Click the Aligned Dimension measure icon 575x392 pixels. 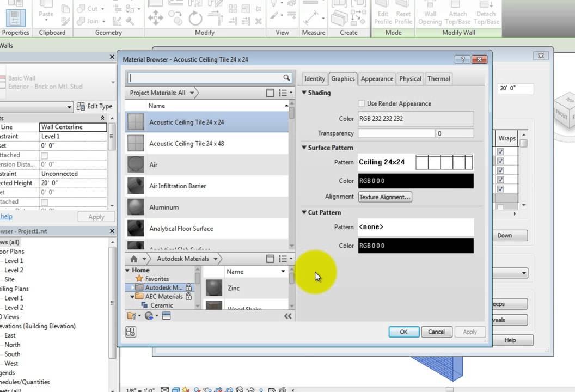click(311, 17)
